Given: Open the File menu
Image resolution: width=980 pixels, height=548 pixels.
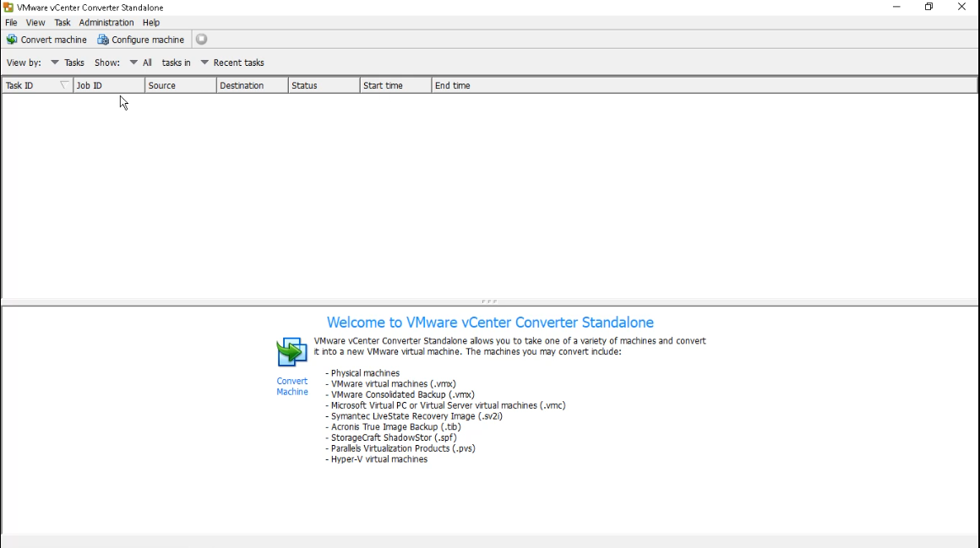Looking at the screenshot, I should pos(11,23).
